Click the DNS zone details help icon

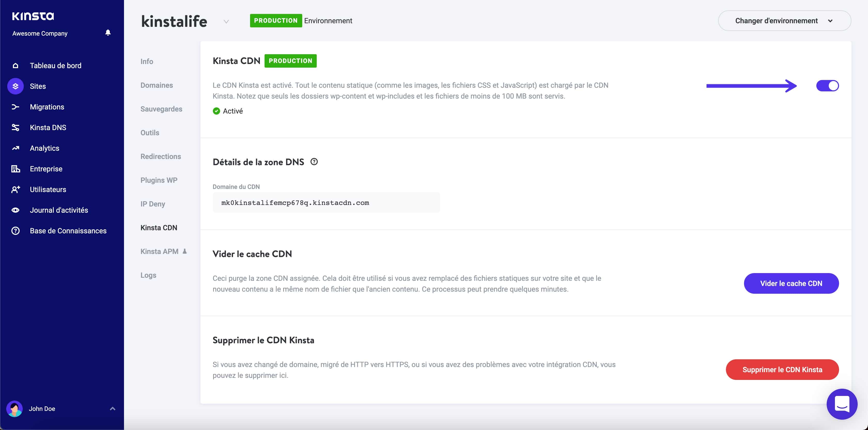314,162
